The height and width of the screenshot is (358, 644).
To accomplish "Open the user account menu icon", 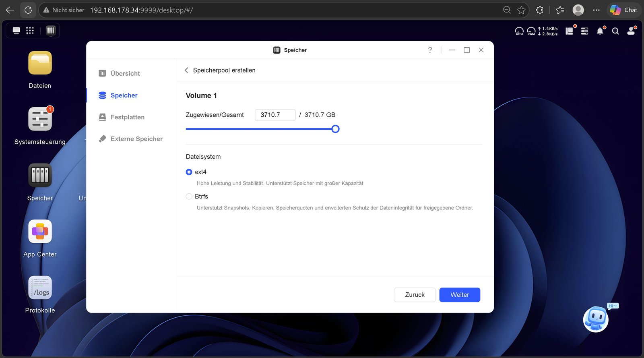I will point(631,31).
